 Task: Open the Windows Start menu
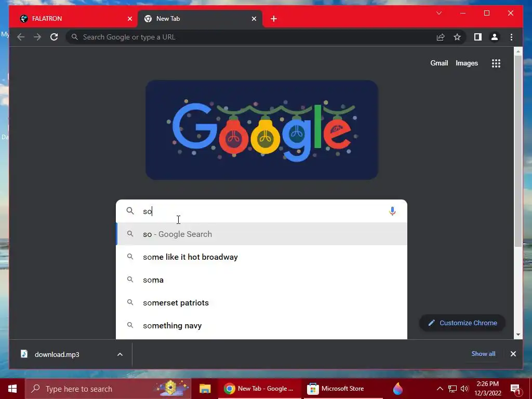click(12, 389)
